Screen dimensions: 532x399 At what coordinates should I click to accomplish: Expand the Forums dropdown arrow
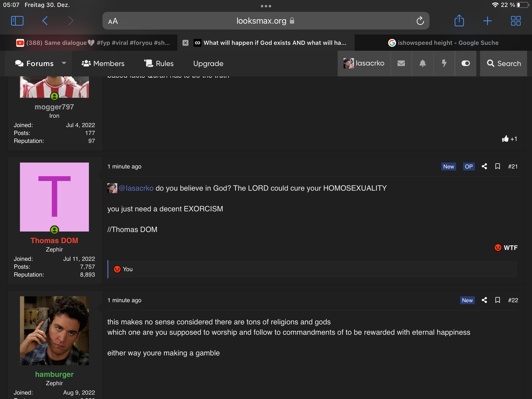(x=64, y=63)
